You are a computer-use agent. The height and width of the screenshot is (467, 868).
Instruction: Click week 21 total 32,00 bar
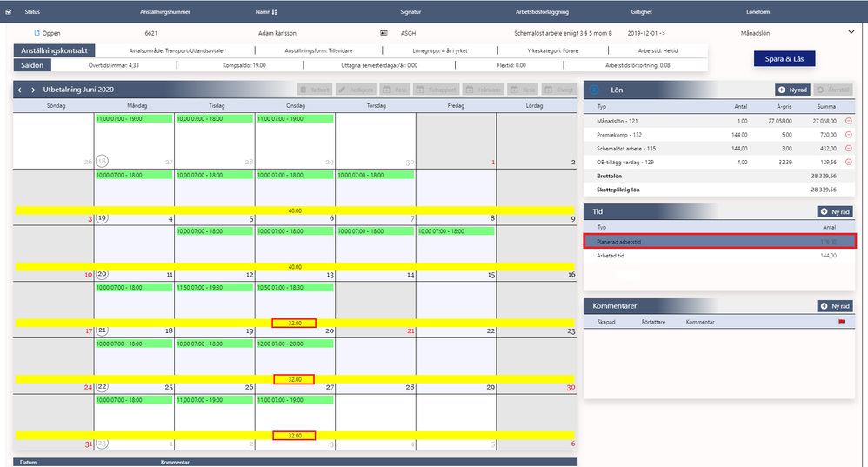pyautogui.click(x=295, y=323)
